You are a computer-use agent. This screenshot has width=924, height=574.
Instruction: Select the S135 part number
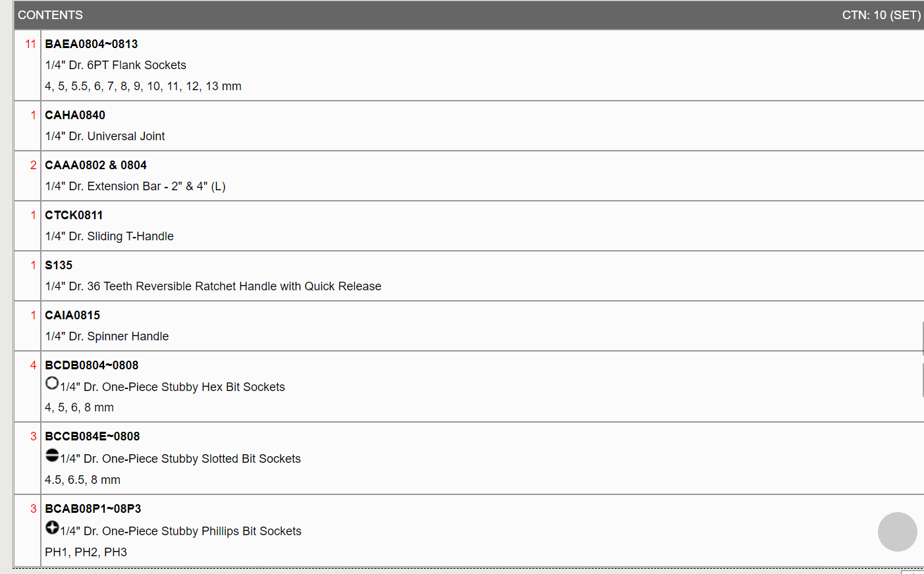[59, 265]
